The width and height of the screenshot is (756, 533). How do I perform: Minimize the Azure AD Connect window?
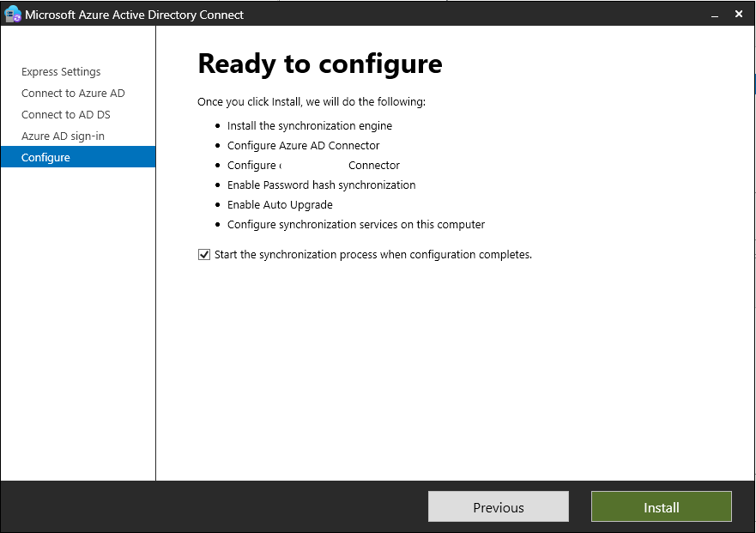715,15
